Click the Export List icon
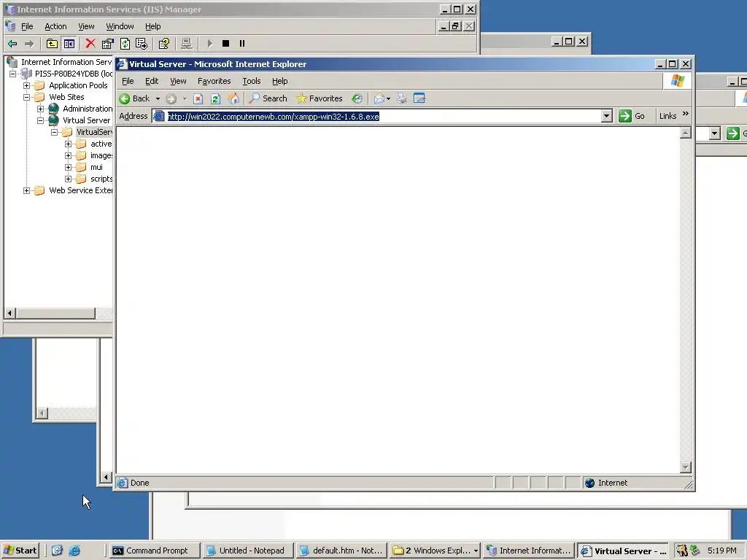This screenshot has height=560, width=747. [x=142, y=44]
